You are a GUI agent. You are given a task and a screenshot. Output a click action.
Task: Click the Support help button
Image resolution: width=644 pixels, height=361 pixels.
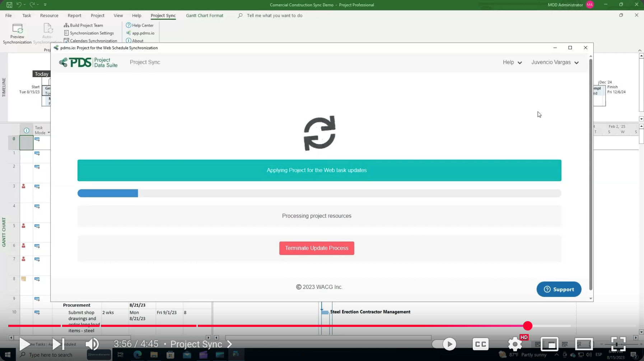pyautogui.click(x=559, y=289)
